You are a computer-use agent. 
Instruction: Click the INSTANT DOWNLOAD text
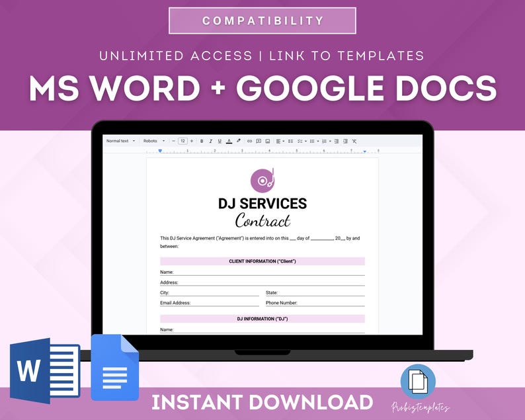click(x=262, y=402)
